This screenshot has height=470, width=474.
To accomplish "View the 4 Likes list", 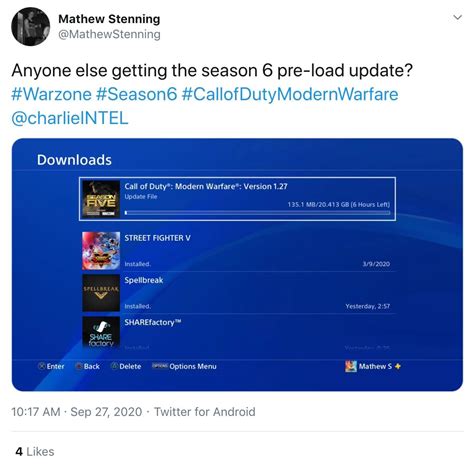I will 35,452.
